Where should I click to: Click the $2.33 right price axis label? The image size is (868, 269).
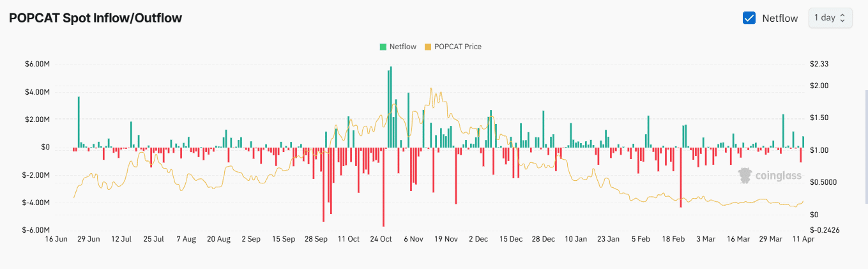tap(818, 65)
